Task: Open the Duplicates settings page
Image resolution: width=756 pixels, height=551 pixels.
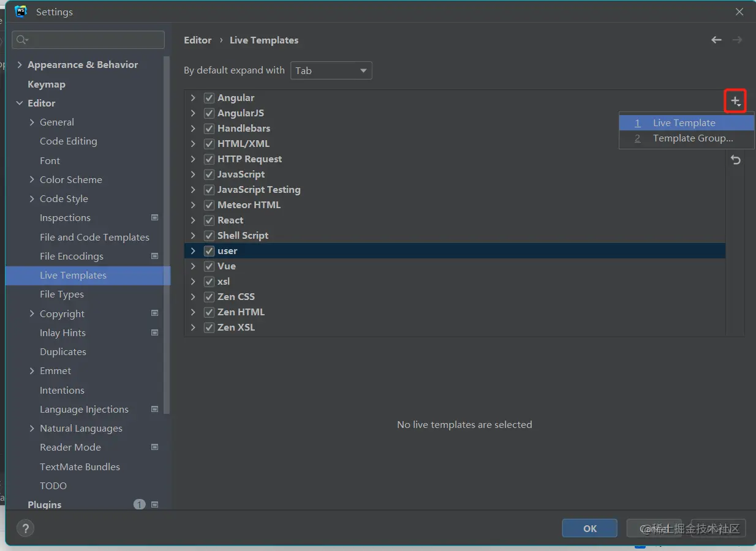Action: [x=63, y=352]
